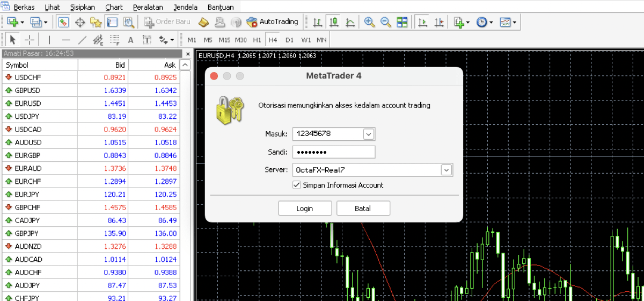The image size is (644, 301).
Task: Select the crosshair cursor tool
Action: (x=30, y=40)
